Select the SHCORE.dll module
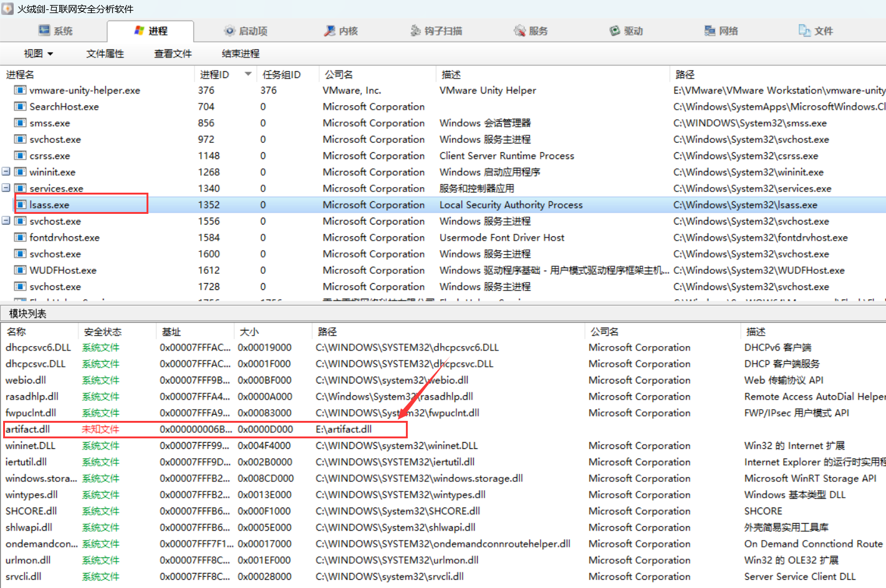 31,511
